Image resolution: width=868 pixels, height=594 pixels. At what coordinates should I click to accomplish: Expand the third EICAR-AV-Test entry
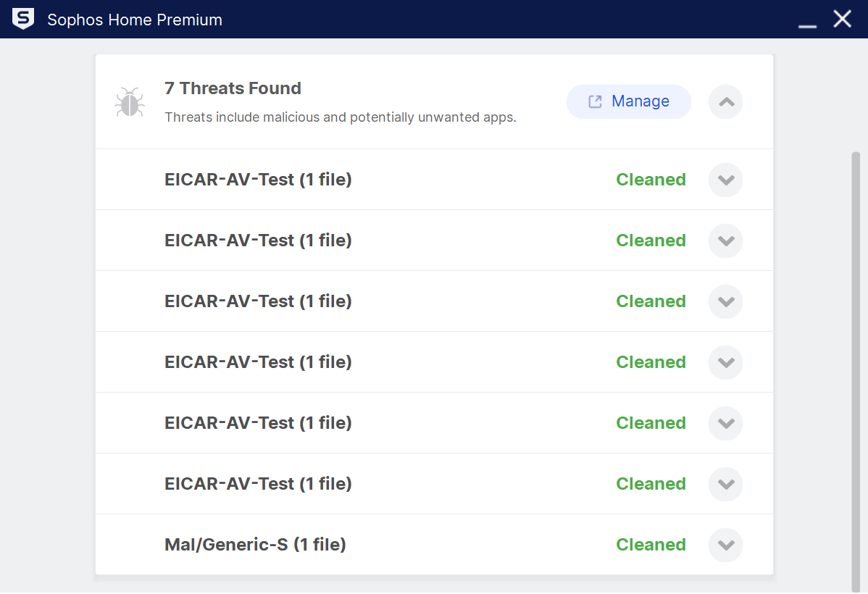(x=725, y=301)
